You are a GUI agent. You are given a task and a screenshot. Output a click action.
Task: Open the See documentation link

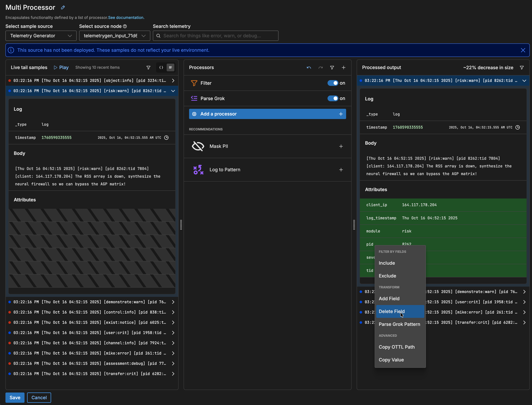coord(126,18)
